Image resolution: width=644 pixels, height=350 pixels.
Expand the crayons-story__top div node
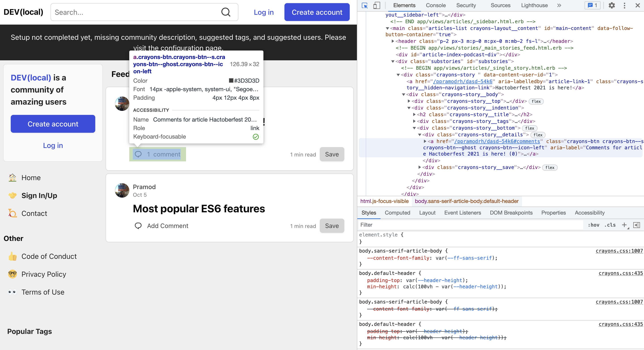[409, 101]
